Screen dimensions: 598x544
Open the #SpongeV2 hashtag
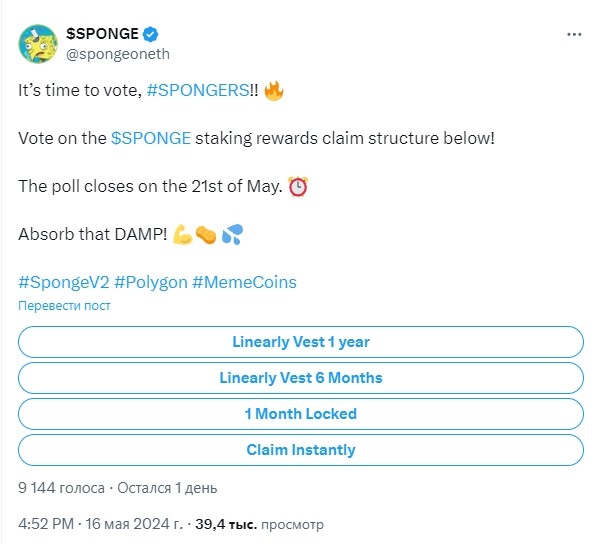64,283
